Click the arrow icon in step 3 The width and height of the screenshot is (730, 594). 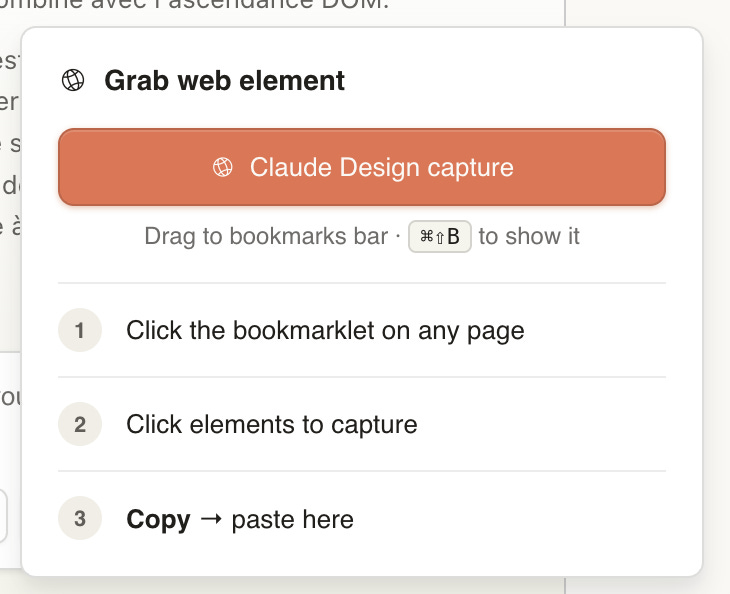click(211, 519)
